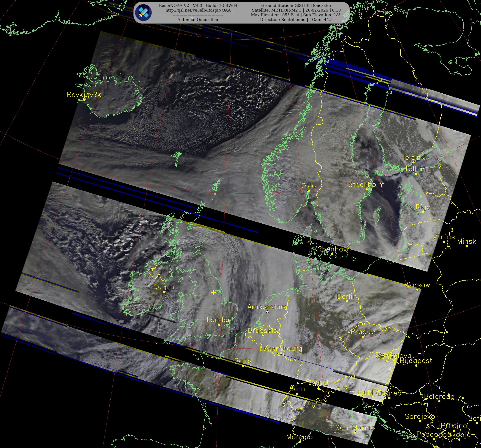The width and height of the screenshot is (481, 448).
Task: Open the qsl.net RaspiNOAA URL link
Action: pyautogui.click(x=198, y=10)
